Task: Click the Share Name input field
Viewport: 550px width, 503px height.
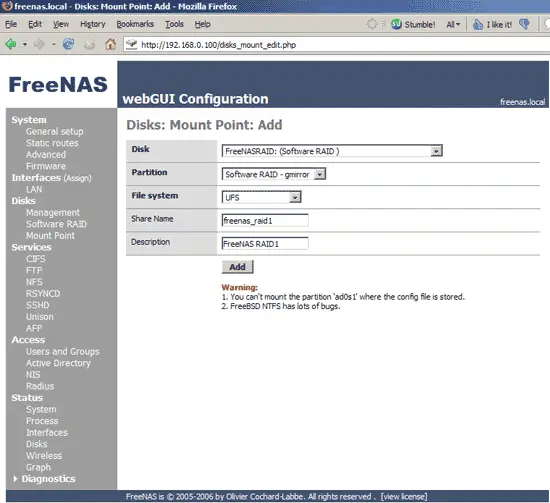Action: [265, 220]
